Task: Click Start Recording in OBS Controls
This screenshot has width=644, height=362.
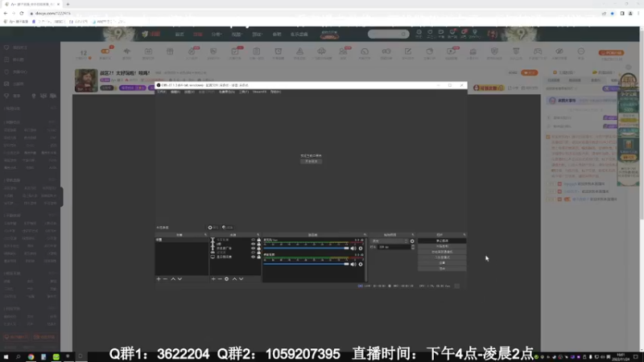Action: (442, 246)
